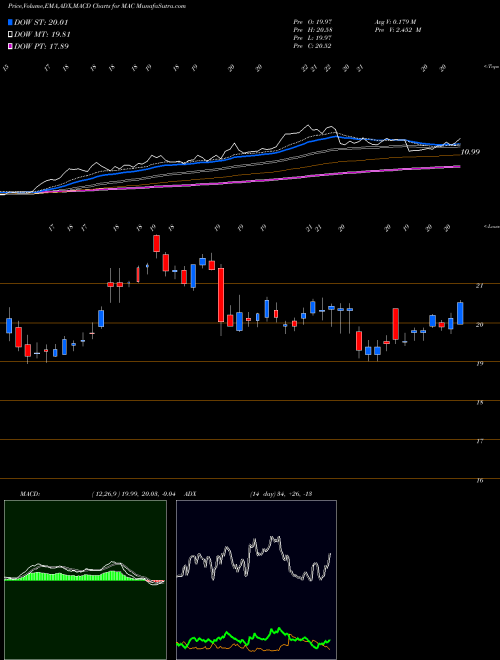This screenshot has width=500, height=660.
Task: Click the 10.99 label on EMA chart
Action: pyautogui.click(x=470, y=152)
